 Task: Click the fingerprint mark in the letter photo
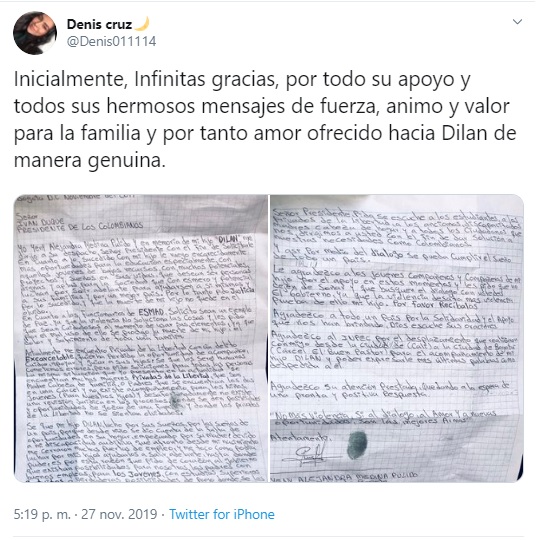pos(357,445)
